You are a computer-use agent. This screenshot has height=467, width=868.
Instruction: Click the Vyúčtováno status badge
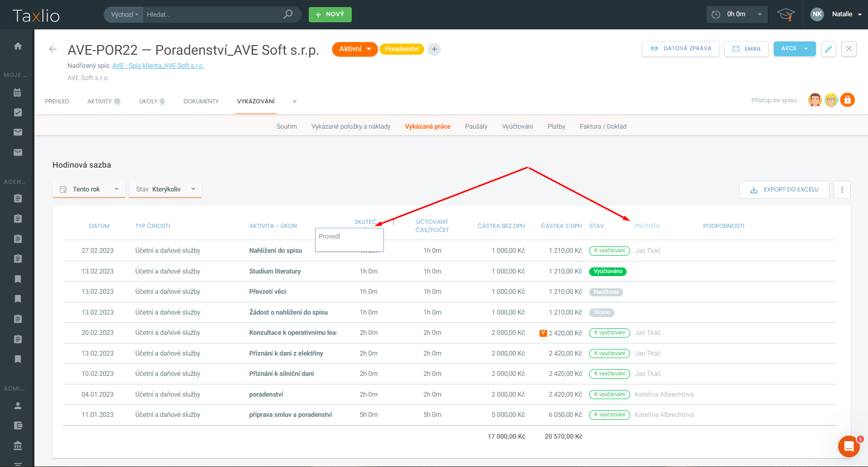tap(608, 271)
